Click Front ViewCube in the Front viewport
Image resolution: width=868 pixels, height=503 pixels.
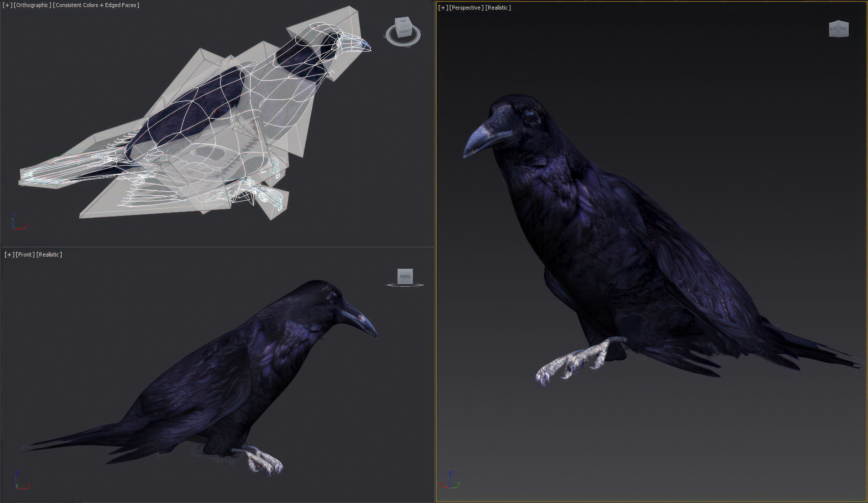[x=405, y=276]
